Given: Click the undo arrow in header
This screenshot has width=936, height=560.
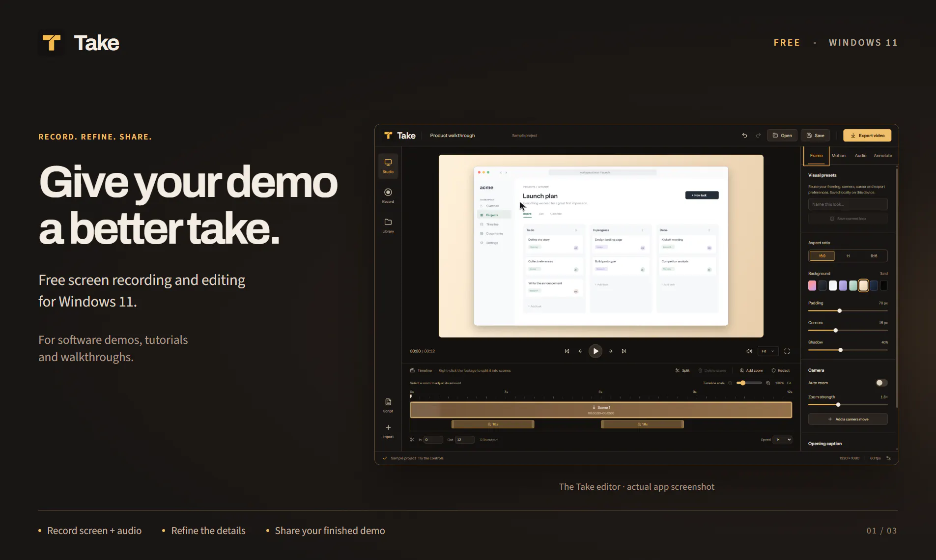Looking at the screenshot, I should click(x=744, y=136).
